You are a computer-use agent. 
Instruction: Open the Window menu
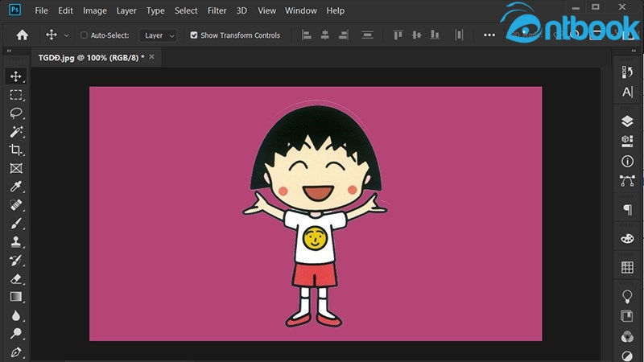[x=300, y=10]
